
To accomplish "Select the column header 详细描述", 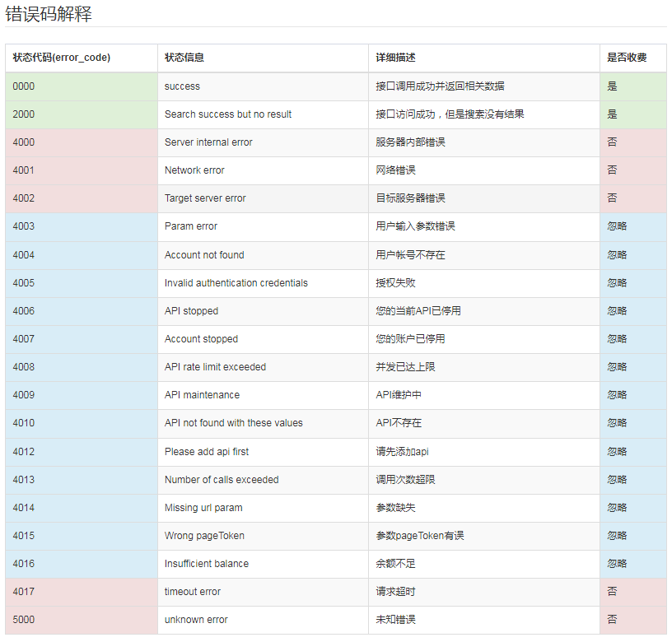I will [x=395, y=58].
